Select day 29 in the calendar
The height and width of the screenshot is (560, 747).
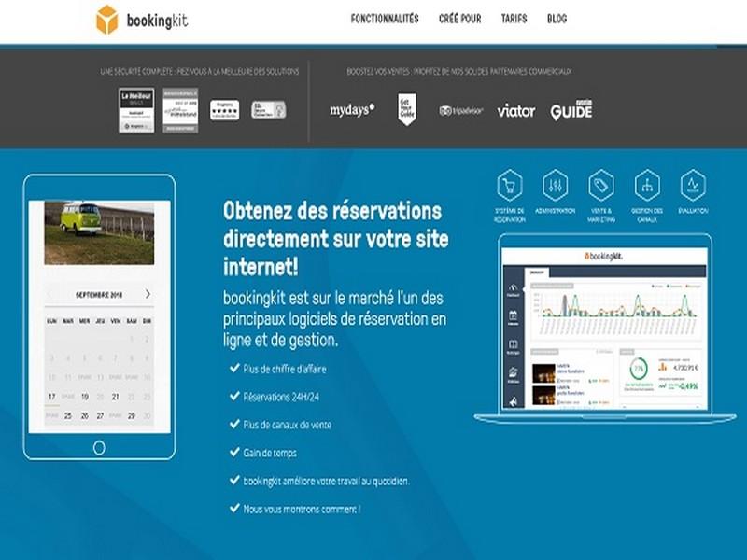click(x=132, y=415)
